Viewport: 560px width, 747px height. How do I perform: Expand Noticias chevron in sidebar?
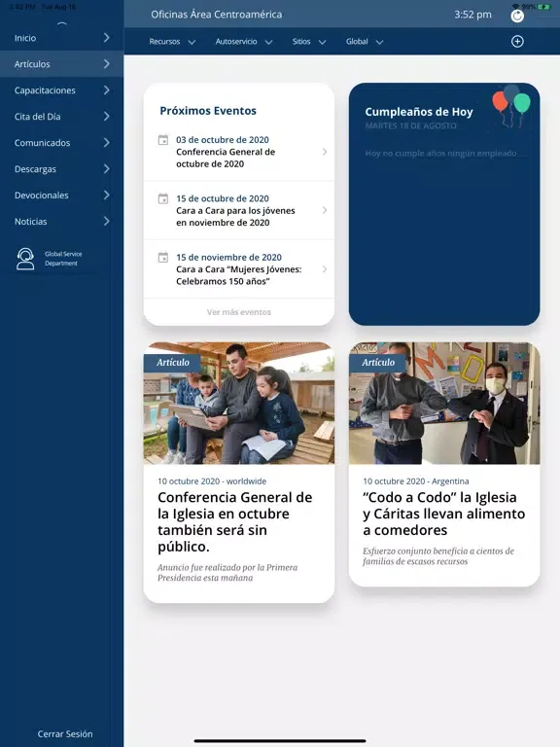[x=107, y=221]
